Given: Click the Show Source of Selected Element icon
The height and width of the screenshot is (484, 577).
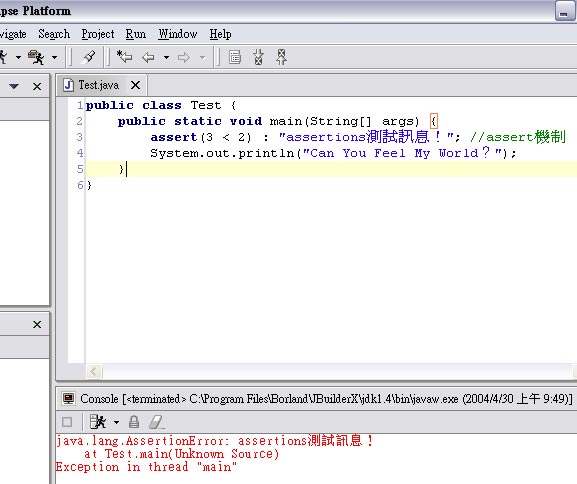Looking at the screenshot, I should [x=235, y=57].
